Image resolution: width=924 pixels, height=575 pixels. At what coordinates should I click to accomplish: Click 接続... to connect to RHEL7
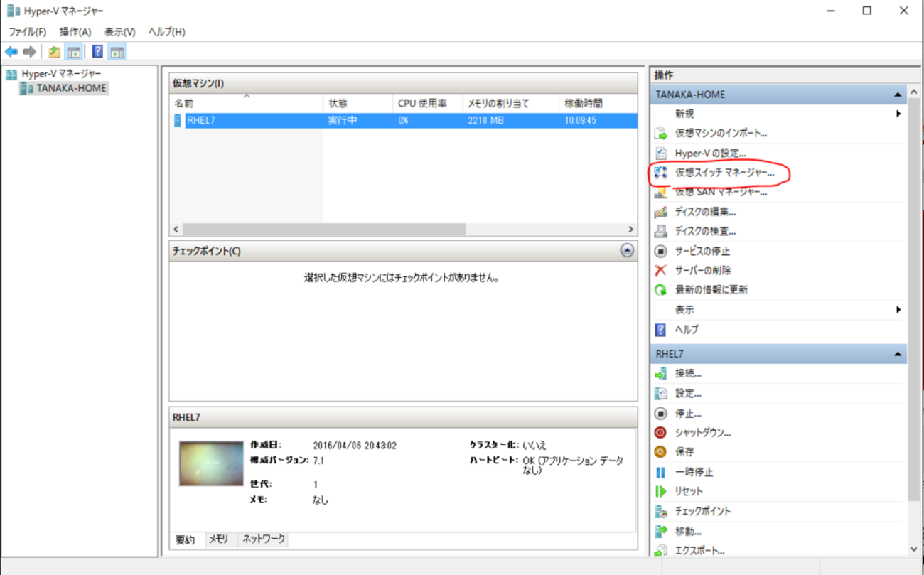click(688, 373)
